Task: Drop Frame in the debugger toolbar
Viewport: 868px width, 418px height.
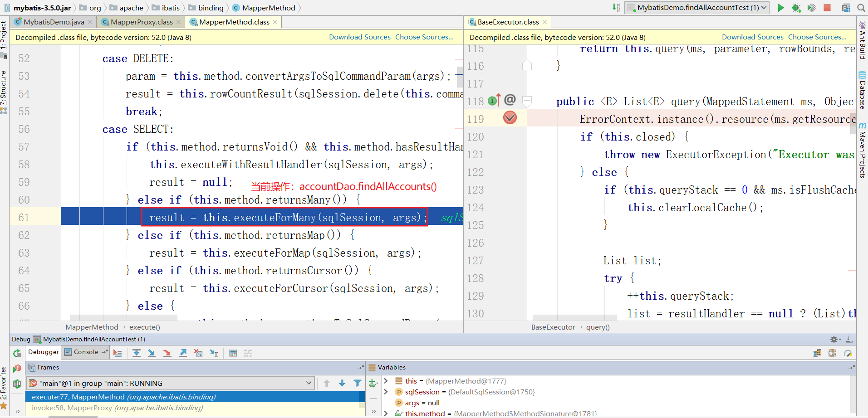Action: tap(198, 354)
